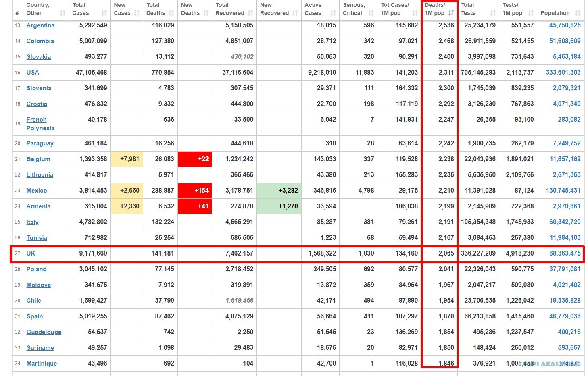Open Mexico population link 130,745,431
This screenshot has width=588, height=376.
pyautogui.click(x=563, y=191)
